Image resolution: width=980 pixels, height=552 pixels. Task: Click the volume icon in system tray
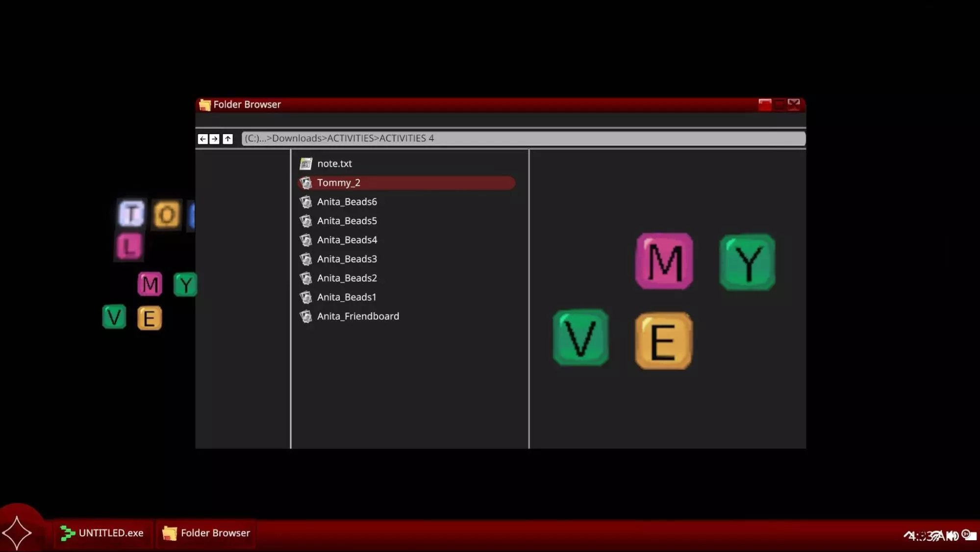[x=953, y=535]
